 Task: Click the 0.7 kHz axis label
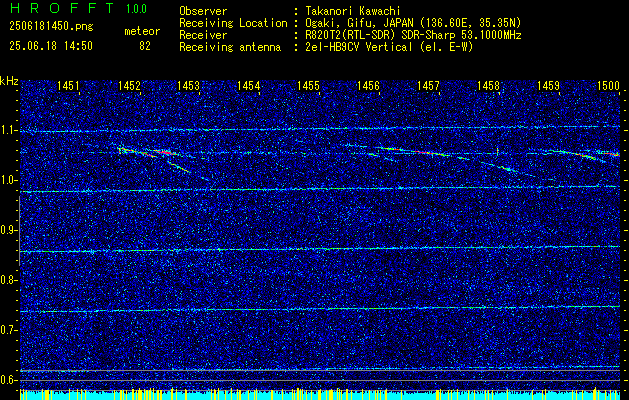(x=8, y=330)
